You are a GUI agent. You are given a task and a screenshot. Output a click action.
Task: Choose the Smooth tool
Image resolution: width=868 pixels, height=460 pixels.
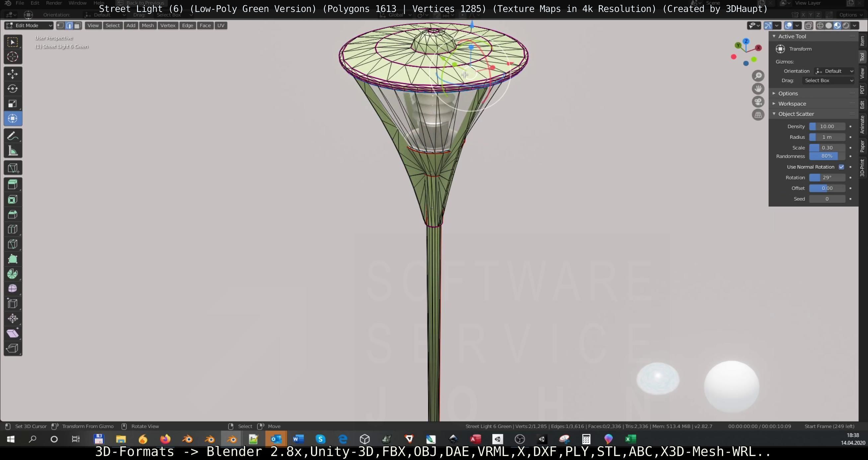pos(13,289)
